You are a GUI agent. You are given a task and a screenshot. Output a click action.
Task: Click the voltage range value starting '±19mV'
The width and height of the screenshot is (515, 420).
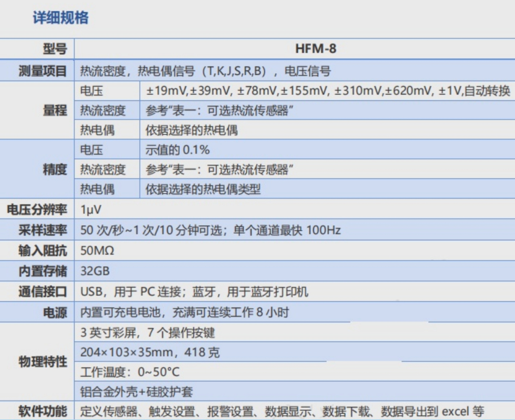click(x=328, y=91)
